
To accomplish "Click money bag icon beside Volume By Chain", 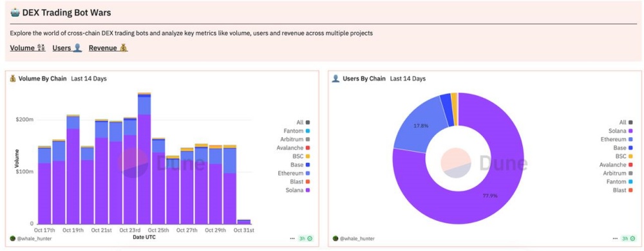I will point(13,79).
